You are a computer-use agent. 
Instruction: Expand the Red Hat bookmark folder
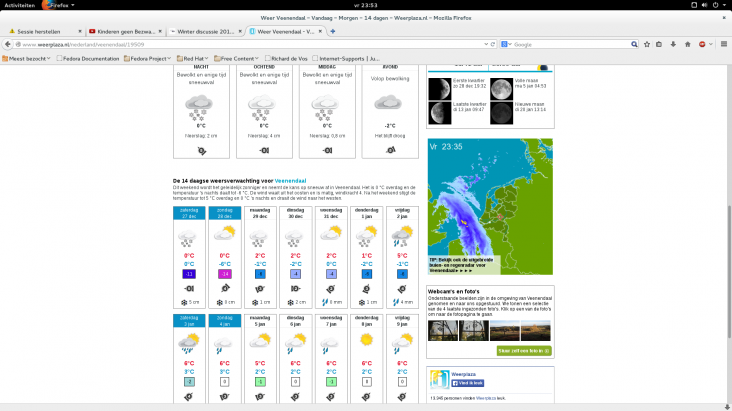click(x=192, y=58)
